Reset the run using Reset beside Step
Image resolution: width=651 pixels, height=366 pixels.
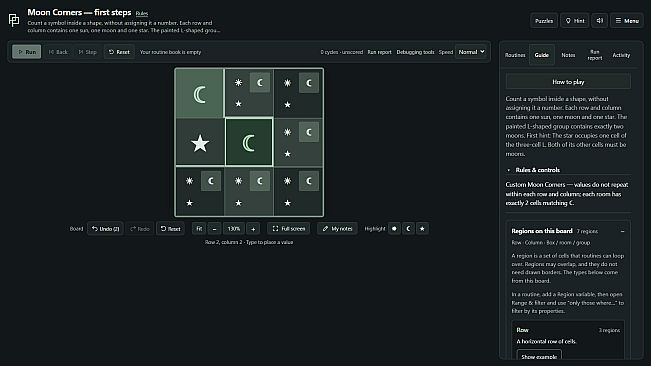point(119,52)
